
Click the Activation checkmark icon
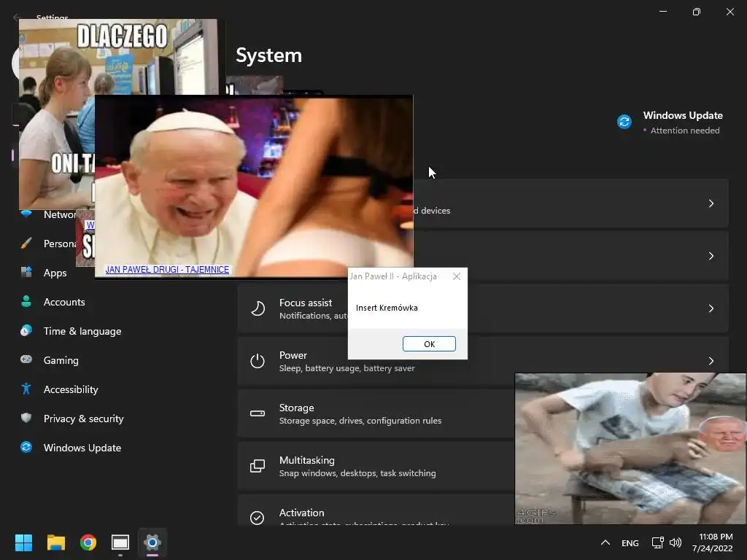(x=258, y=518)
